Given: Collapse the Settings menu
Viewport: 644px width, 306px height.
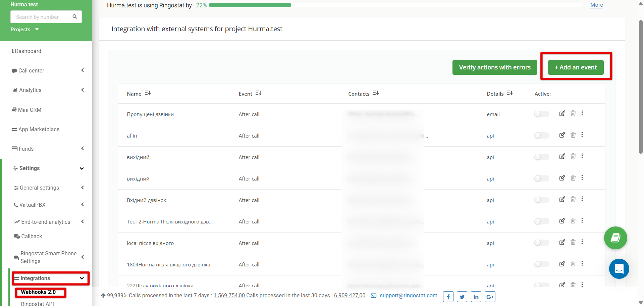Looking at the screenshot, I should [x=82, y=168].
